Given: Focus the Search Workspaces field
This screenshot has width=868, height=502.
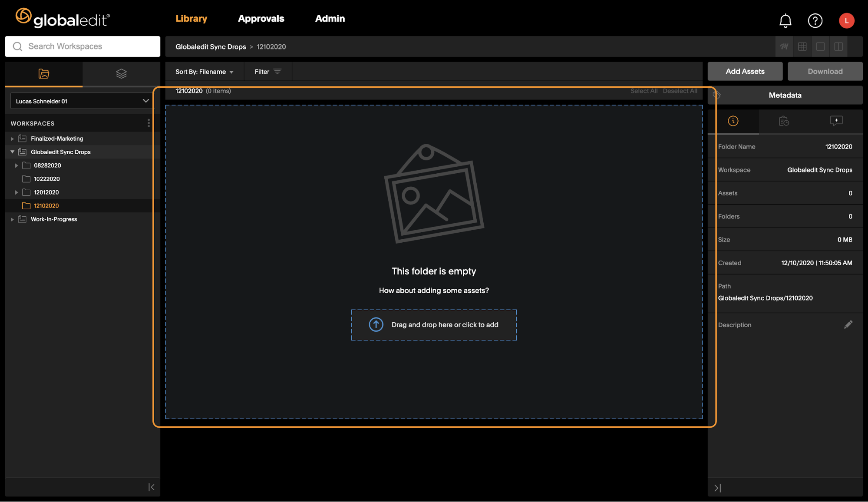Looking at the screenshot, I should click(x=83, y=46).
